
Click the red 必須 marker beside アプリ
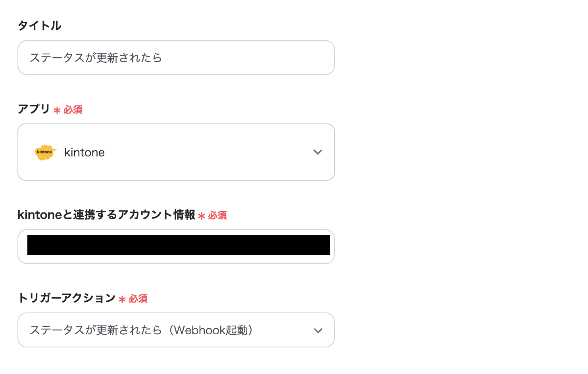coord(73,110)
